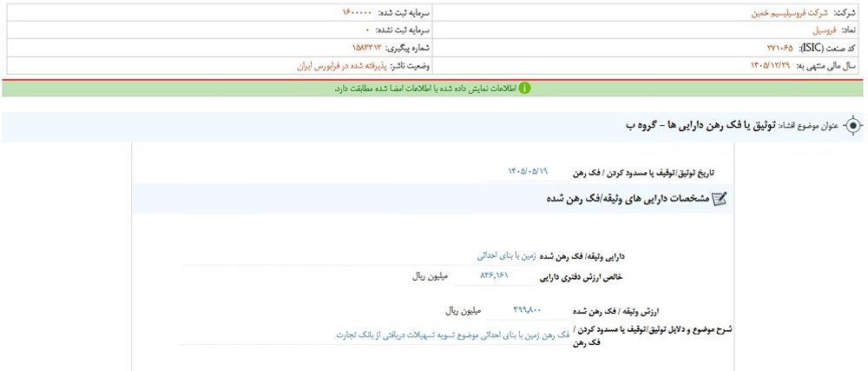Select status پذیرفته شده در فرابورس ایران
The height and width of the screenshot is (371, 868).
point(343,66)
